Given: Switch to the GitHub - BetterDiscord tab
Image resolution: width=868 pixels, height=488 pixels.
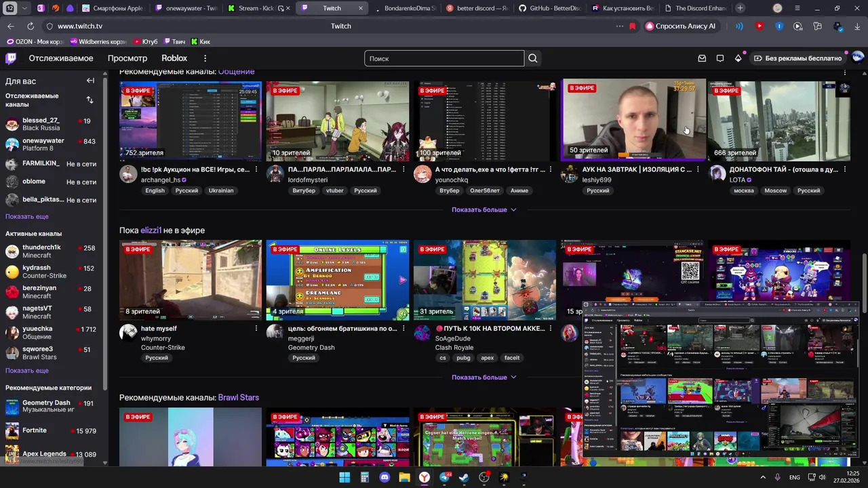Looking at the screenshot, I should click(550, 8).
